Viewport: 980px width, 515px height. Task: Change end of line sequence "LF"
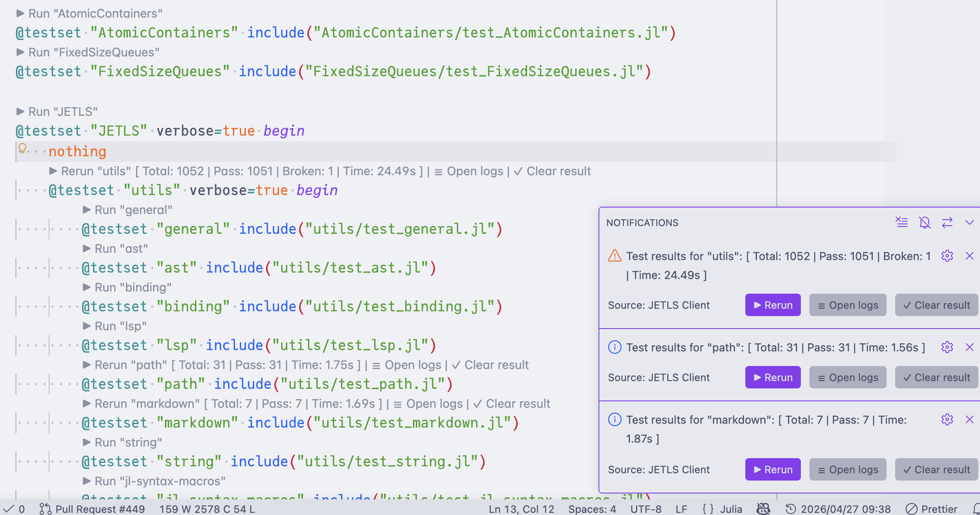pyautogui.click(x=681, y=509)
